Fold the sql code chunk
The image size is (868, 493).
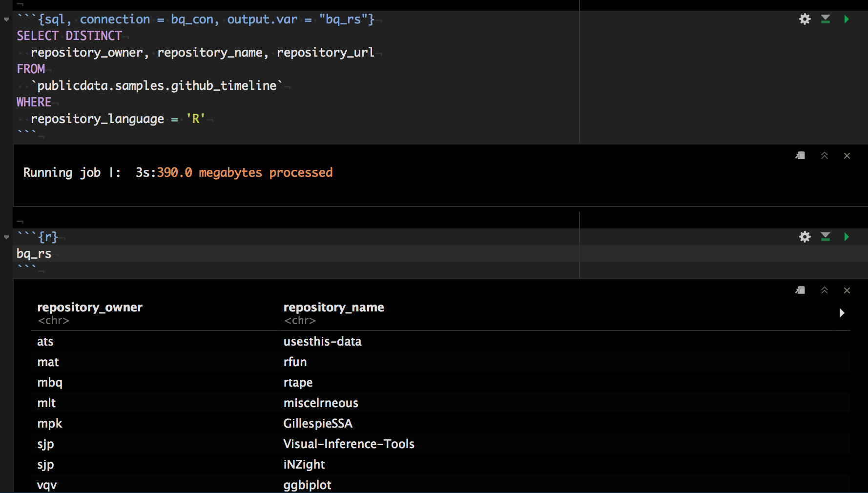click(x=6, y=20)
